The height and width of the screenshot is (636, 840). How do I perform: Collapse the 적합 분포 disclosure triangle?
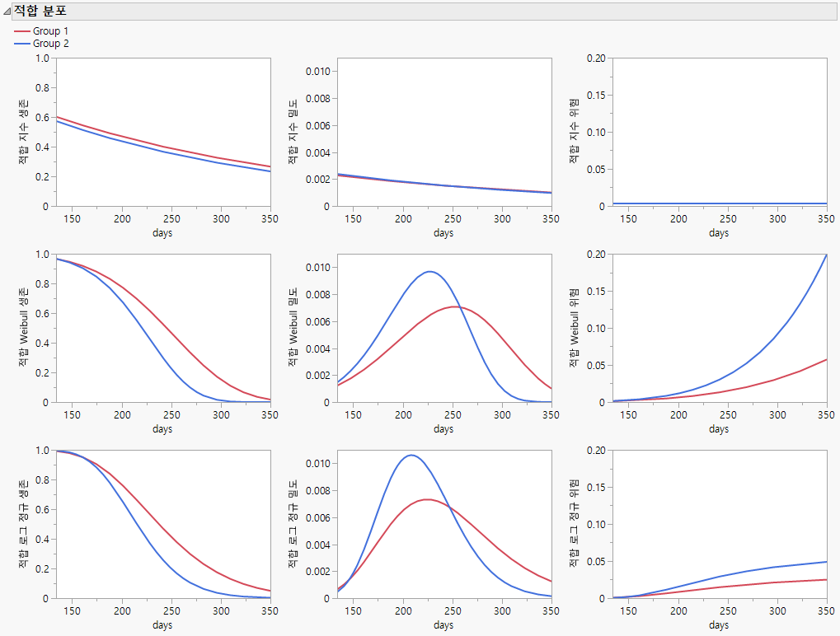(x=8, y=12)
